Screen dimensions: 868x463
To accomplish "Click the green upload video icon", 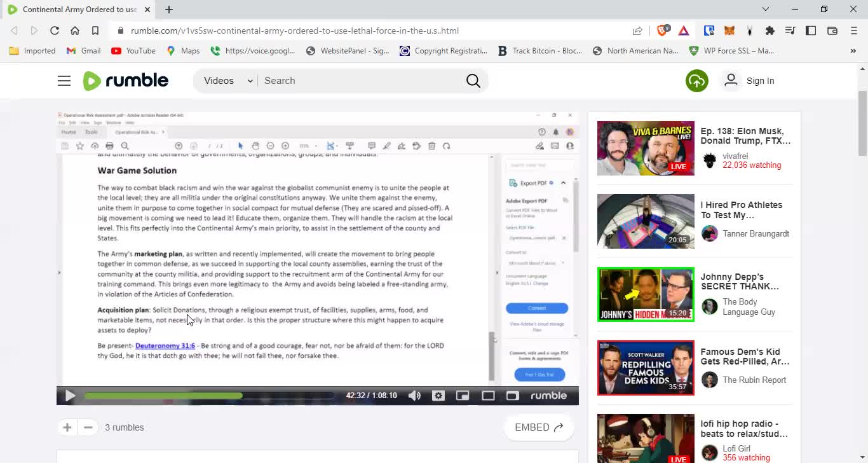I will click(697, 81).
